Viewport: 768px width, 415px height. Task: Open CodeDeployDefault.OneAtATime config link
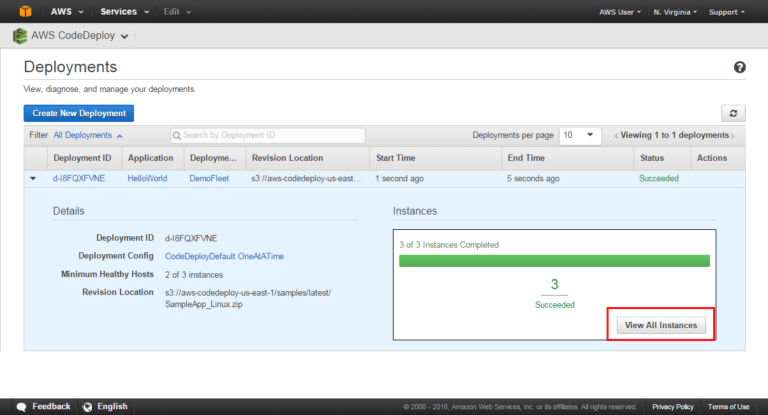point(224,256)
